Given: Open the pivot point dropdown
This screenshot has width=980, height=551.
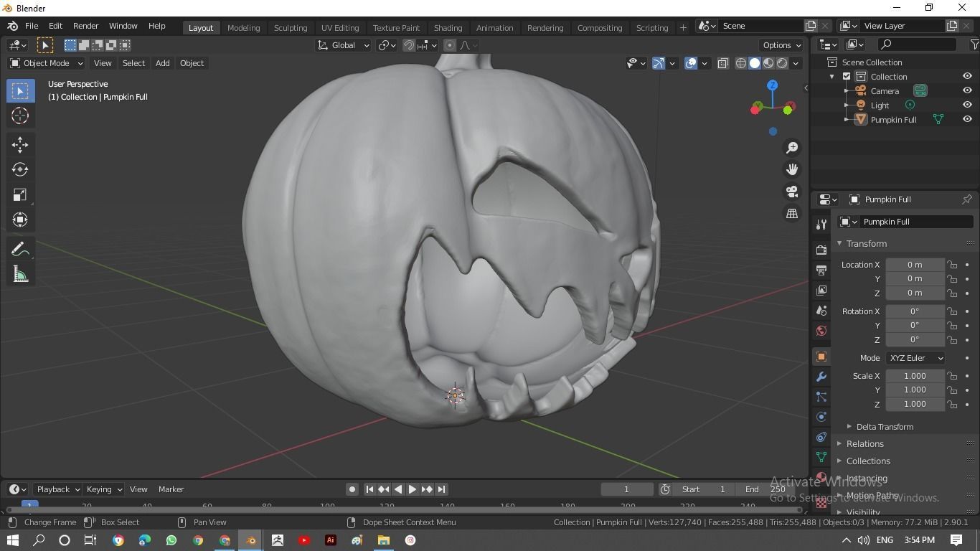Looking at the screenshot, I should pos(388,45).
